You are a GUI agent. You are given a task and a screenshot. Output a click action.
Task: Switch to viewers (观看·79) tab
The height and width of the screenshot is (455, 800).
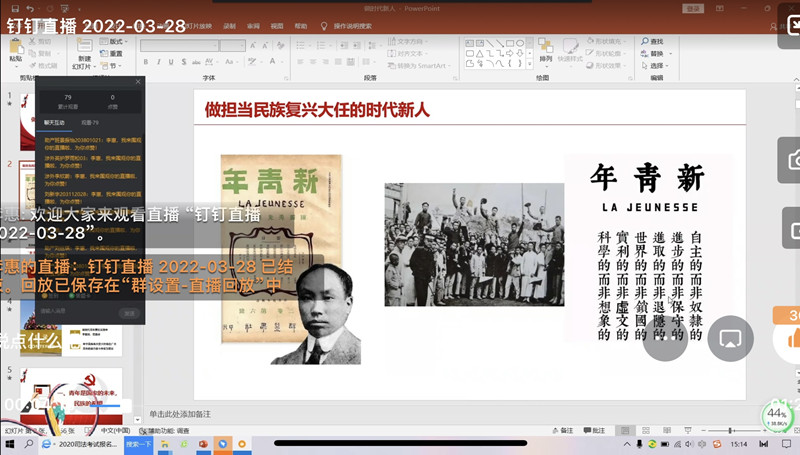90,123
